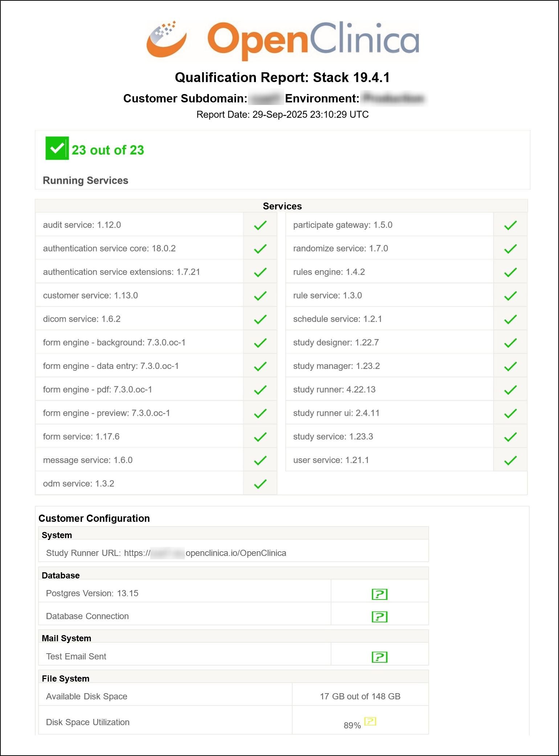Image resolution: width=559 pixels, height=756 pixels.
Task: Click the Postgres Version help icon
Action: point(380,594)
